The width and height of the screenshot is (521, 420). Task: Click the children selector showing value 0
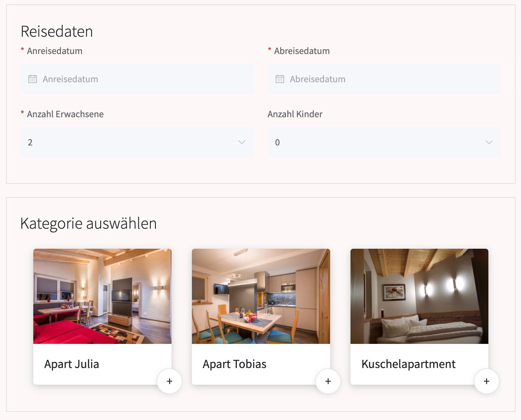(384, 142)
